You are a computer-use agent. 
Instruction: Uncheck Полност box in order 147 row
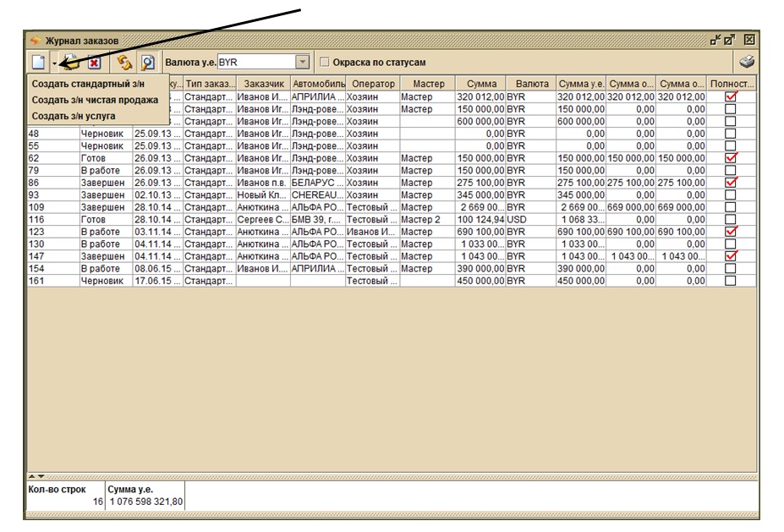(731, 256)
